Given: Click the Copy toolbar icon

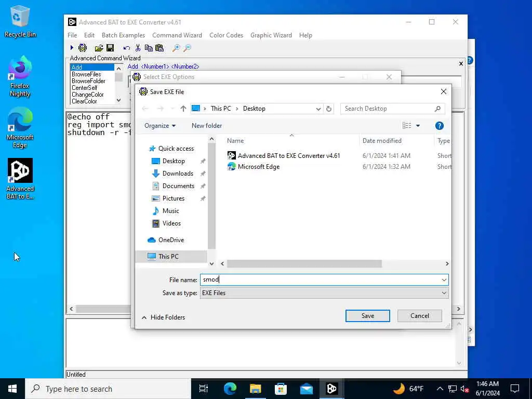Looking at the screenshot, I should tap(149, 48).
